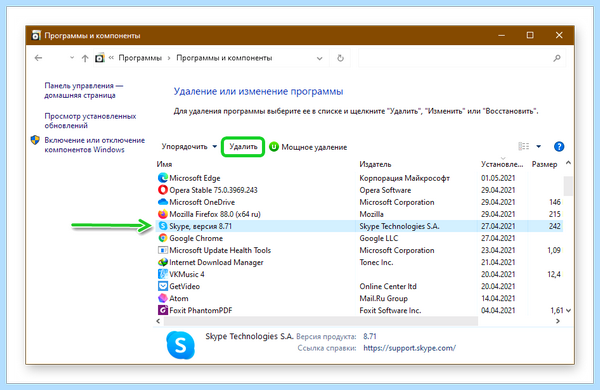
Task: Click the search magnifier icon
Action: pos(557,58)
